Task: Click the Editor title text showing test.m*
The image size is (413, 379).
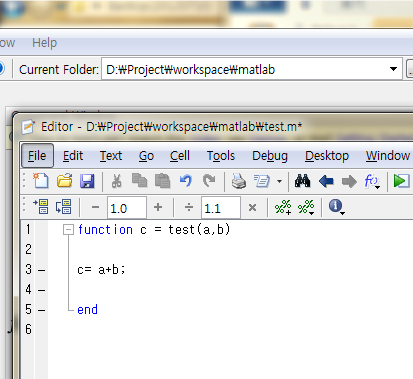Action: pos(172,127)
